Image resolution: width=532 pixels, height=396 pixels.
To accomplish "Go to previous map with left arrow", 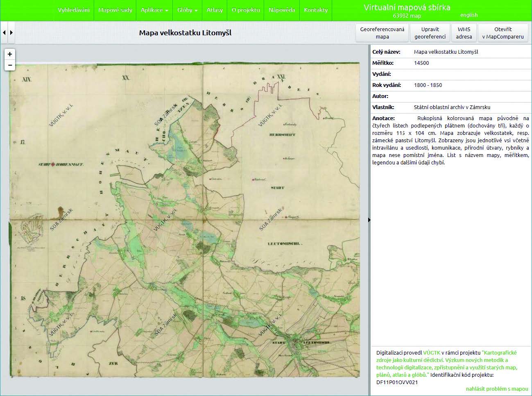I will point(4,32).
